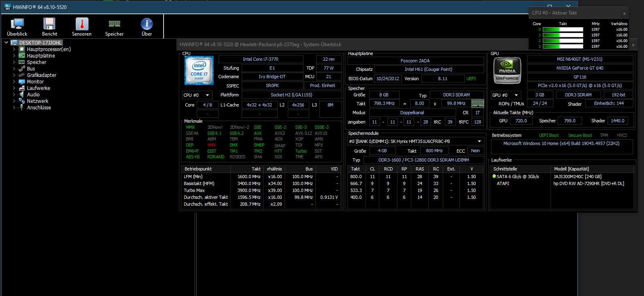
Task: Select the Hauptplatine motherboard icon
Action: click(22, 55)
